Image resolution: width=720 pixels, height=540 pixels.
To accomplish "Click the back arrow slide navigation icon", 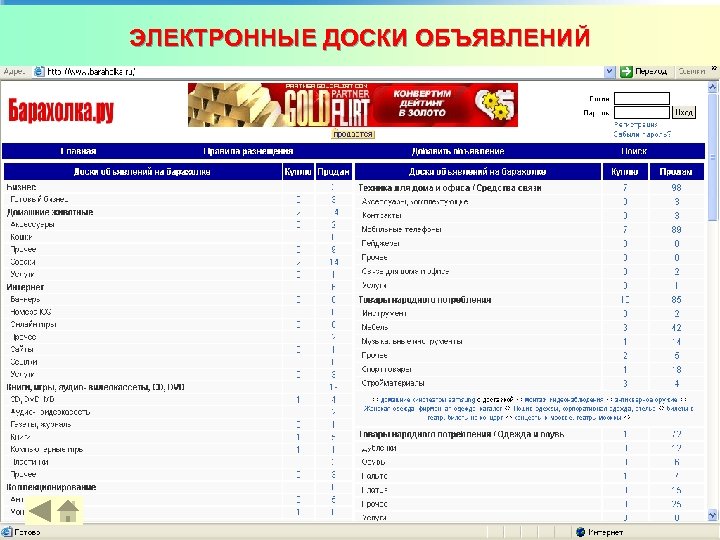I will (40, 511).
